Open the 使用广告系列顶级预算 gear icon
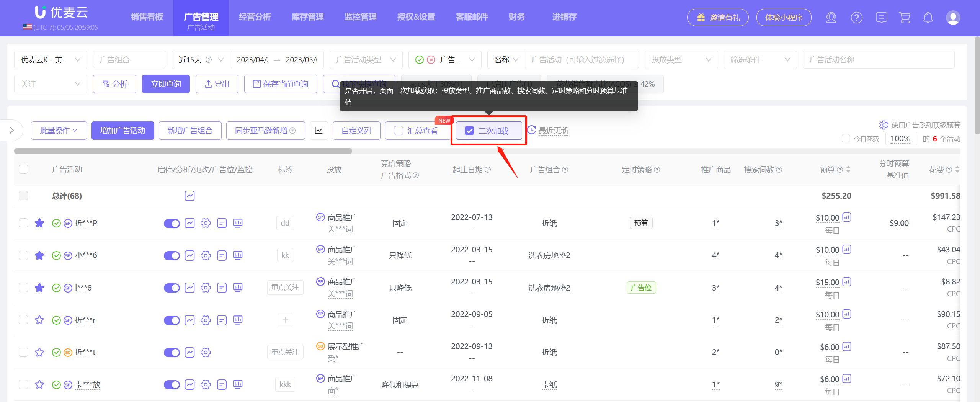 click(883, 125)
